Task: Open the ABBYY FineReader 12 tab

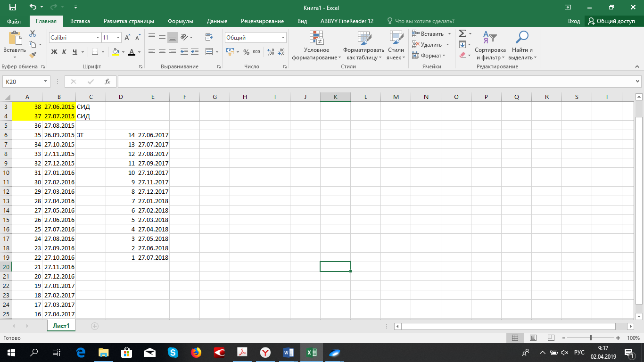Action: coord(347,21)
